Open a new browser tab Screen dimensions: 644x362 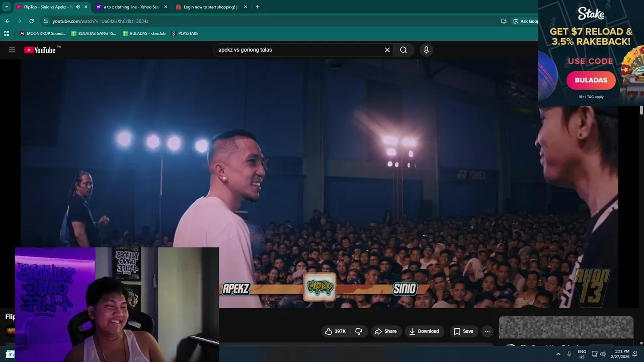258,7
